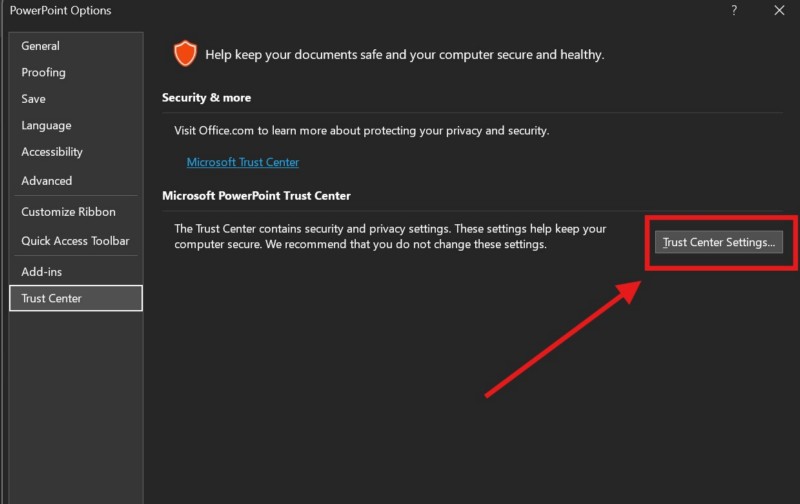Open the Accessibility options page
Screen dimensions: 800x504
click(x=52, y=152)
